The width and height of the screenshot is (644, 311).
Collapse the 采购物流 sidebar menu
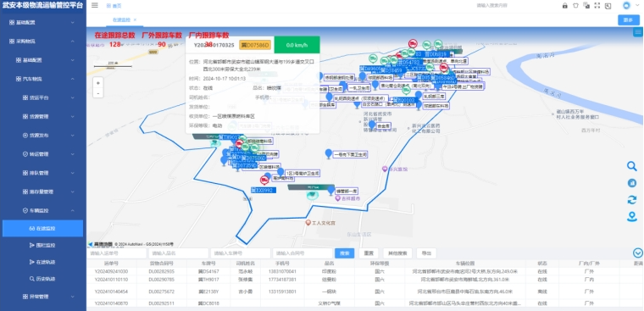pos(42,42)
